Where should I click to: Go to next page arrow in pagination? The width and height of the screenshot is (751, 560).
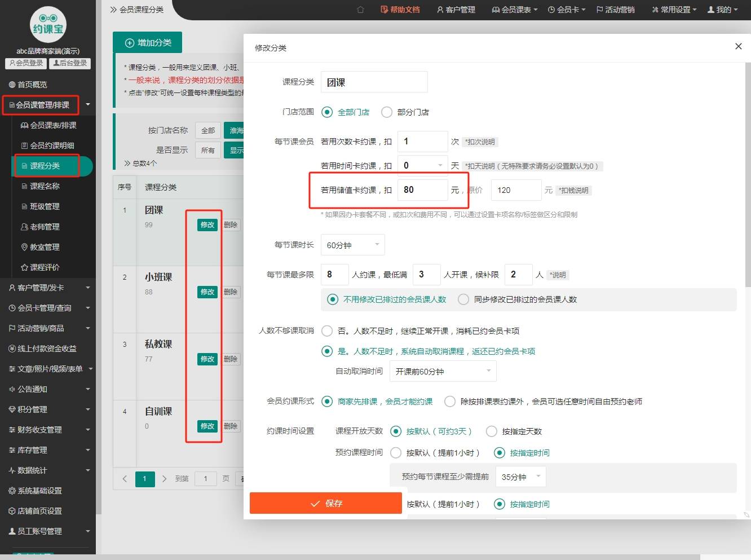tap(164, 479)
